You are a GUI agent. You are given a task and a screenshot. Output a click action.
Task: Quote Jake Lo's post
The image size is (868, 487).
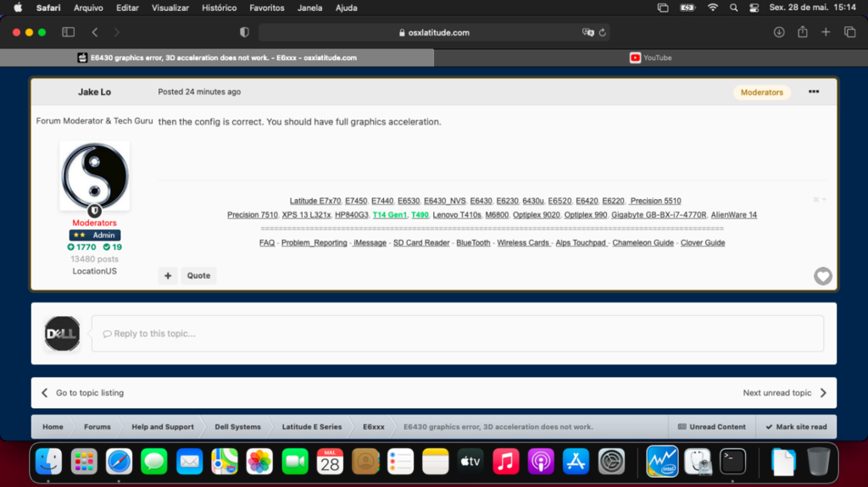(x=198, y=275)
